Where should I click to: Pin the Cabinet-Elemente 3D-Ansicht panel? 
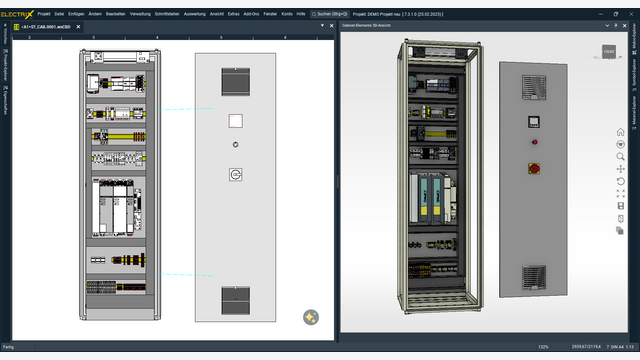point(616,25)
